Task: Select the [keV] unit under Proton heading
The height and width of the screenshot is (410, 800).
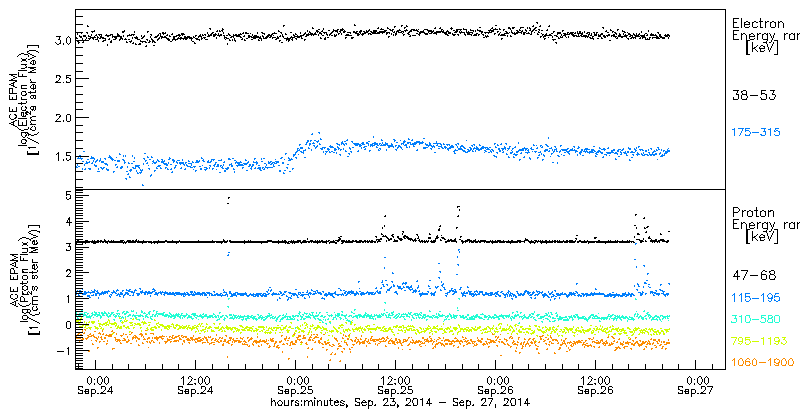Action: click(x=762, y=238)
